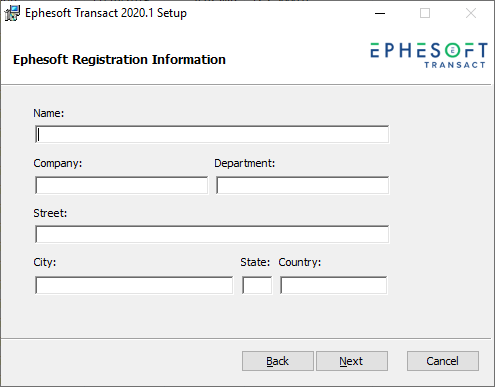The height and width of the screenshot is (387, 495).
Task: Click the installer icon in title bar
Action: pyautogui.click(x=12, y=13)
